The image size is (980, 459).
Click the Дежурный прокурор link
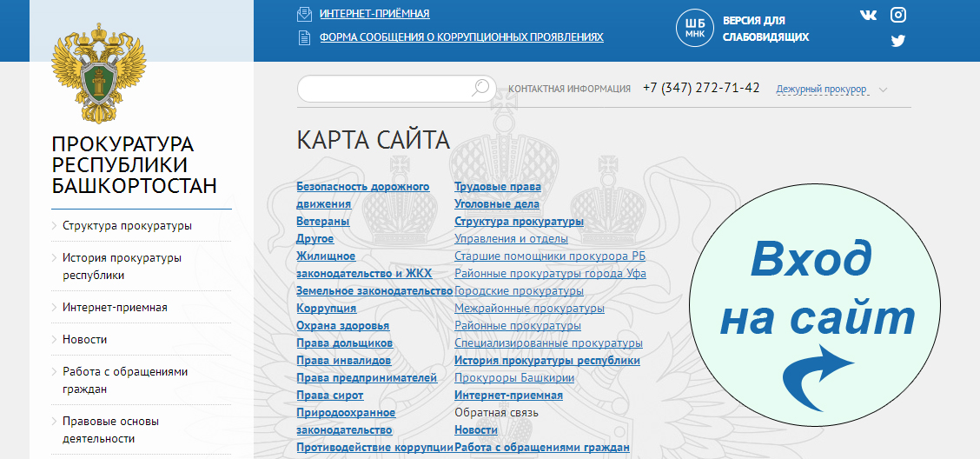coord(821,90)
